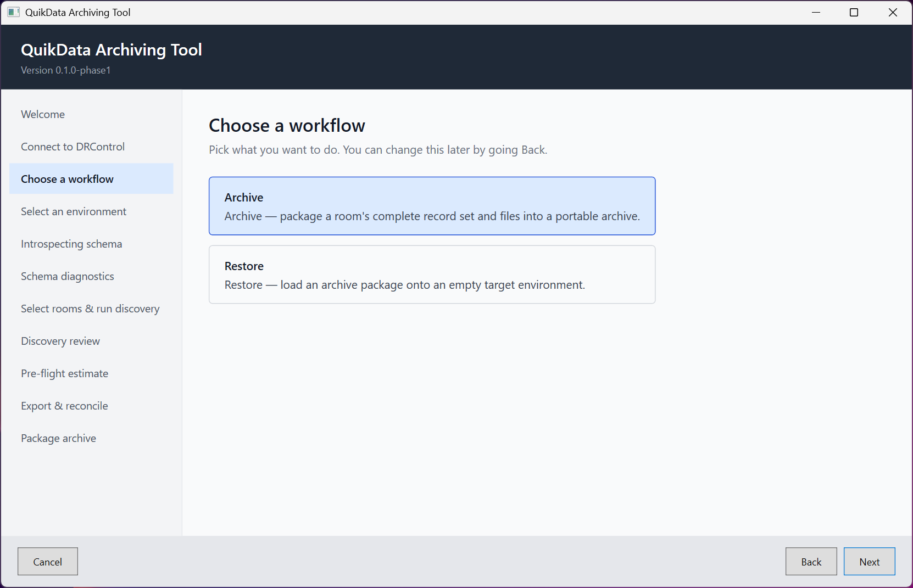Click the Next button
Image resolution: width=913 pixels, height=588 pixels.
(x=869, y=561)
